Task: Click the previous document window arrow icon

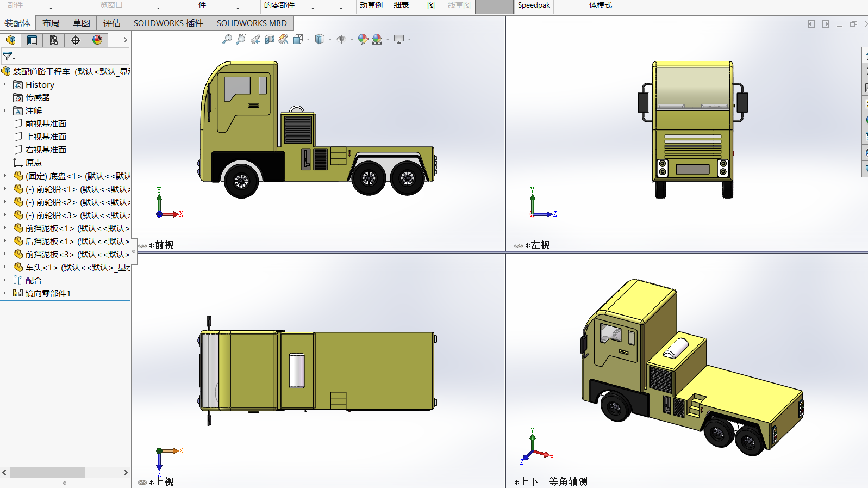Action: pos(811,24)
